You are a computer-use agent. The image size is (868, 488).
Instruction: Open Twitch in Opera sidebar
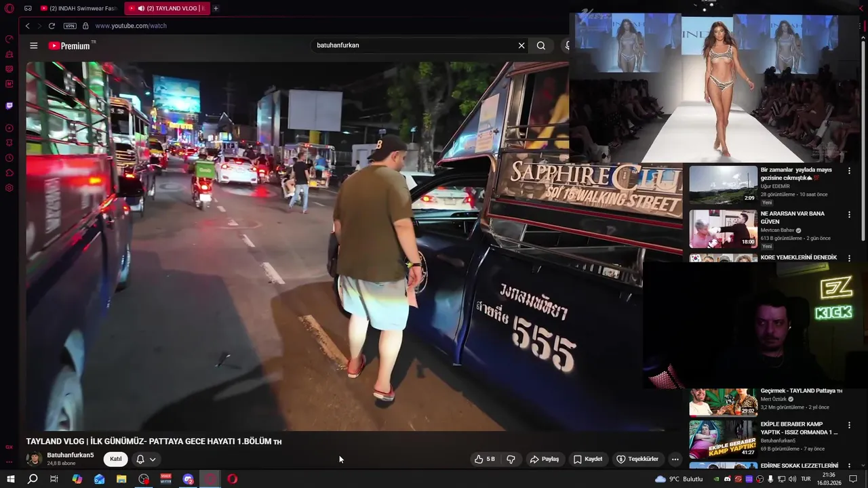click(9, 106)
